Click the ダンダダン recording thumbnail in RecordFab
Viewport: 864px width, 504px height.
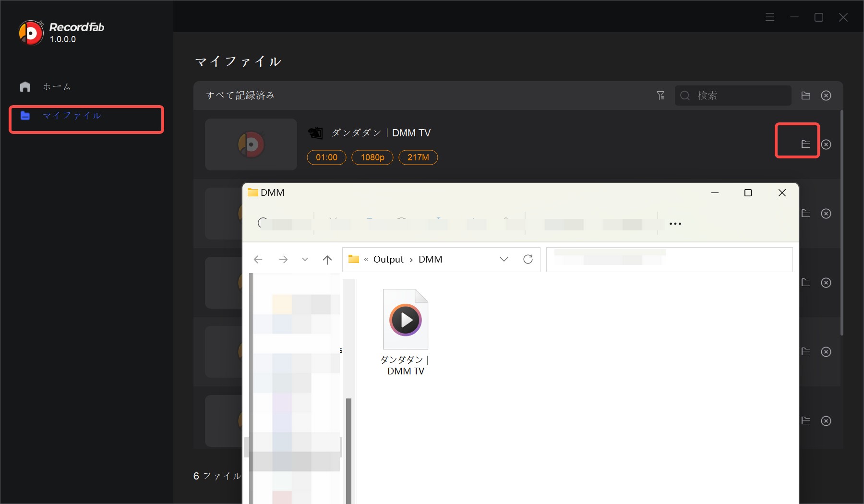[251, 144]
